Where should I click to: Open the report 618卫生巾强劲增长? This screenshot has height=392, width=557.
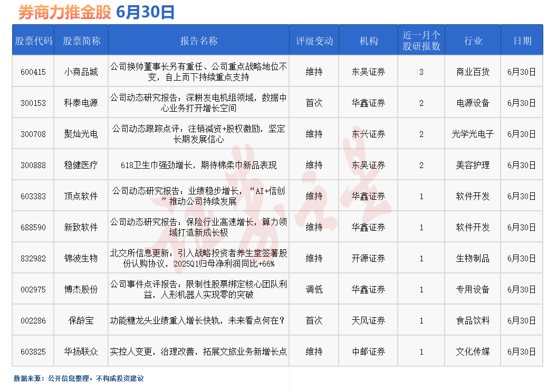click(x=198, y=165)
